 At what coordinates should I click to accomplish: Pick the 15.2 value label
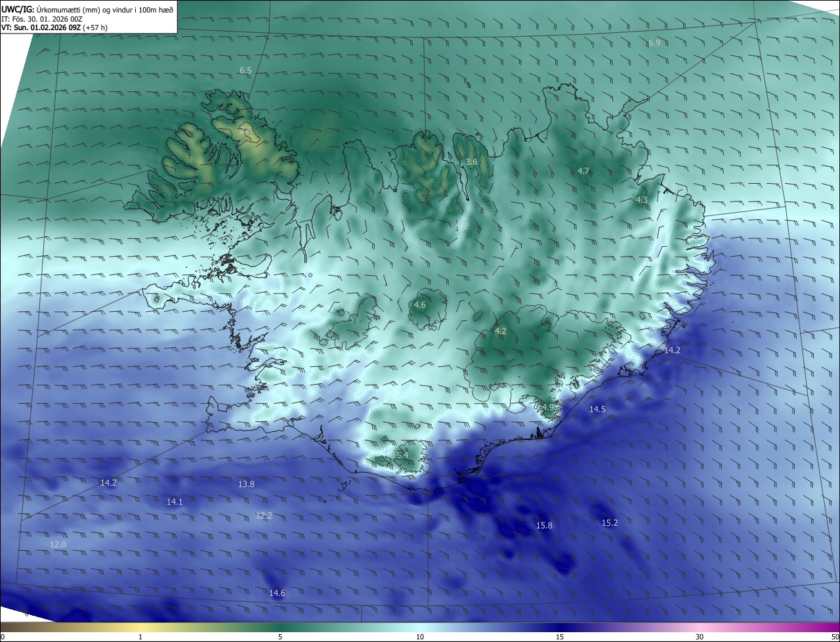(610, 523)
